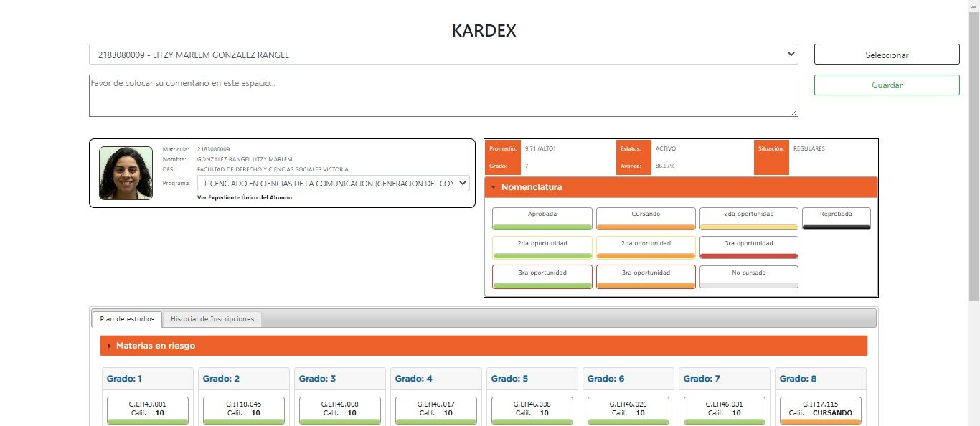
Task: Select the Cursando nomenclature chip
Action: click(645, 214)
